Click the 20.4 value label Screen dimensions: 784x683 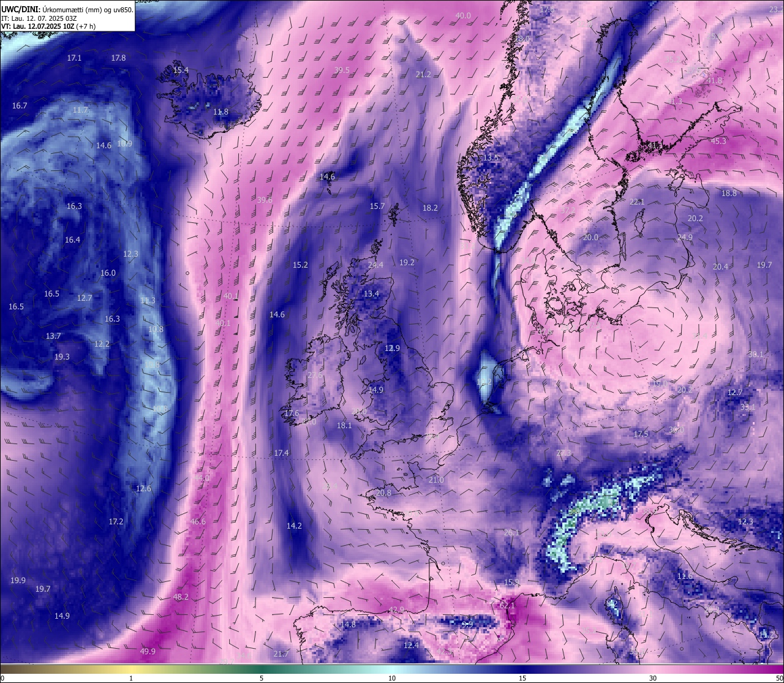[x=720, y=266]
